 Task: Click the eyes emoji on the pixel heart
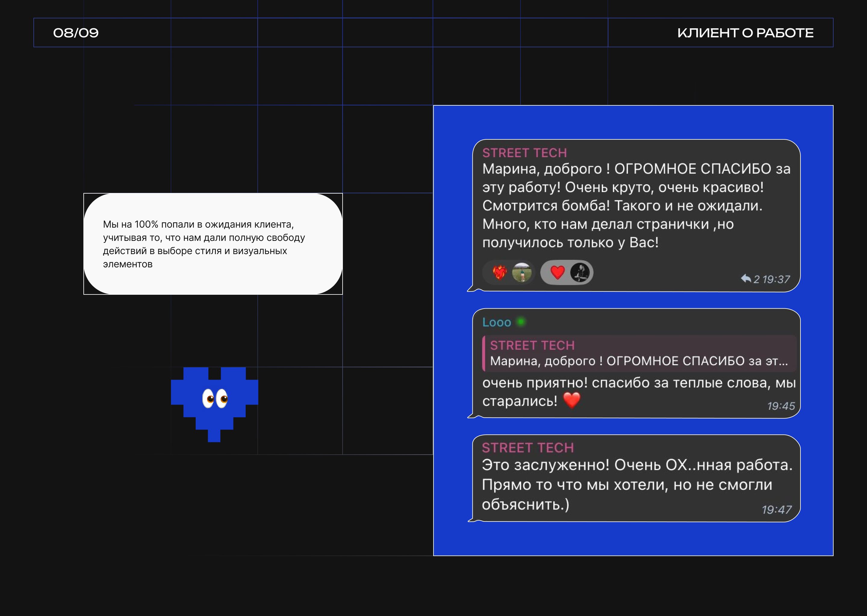coord(215,398)
